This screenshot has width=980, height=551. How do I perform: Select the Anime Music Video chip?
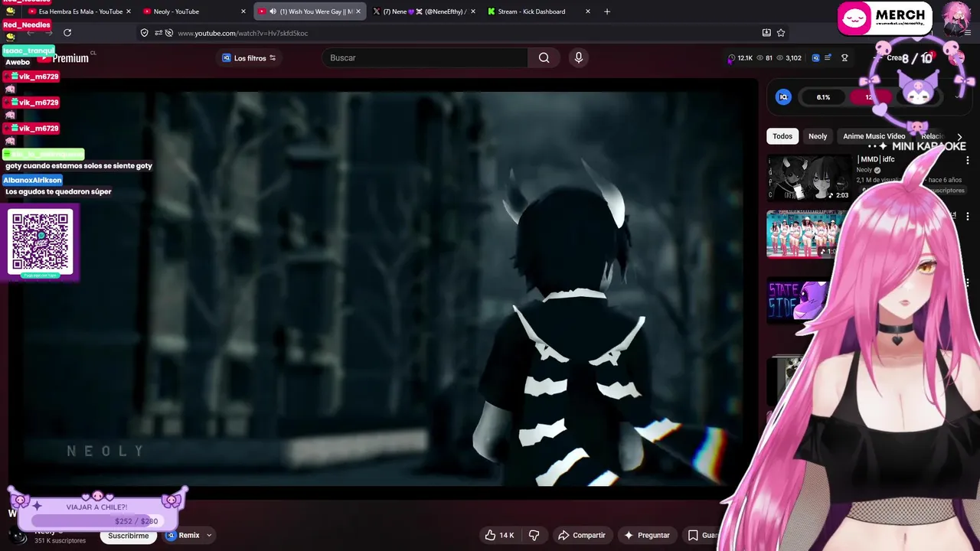(x=874, y=136)
